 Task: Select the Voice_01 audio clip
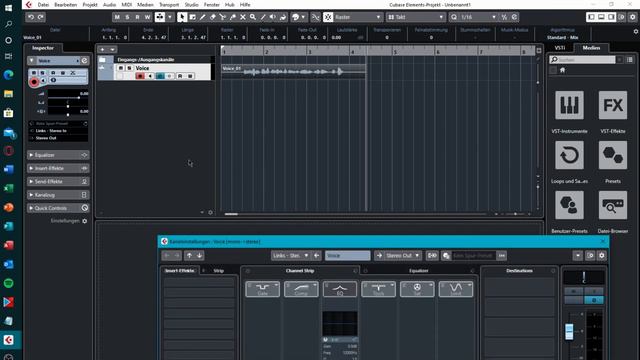(x=293, y=71)
